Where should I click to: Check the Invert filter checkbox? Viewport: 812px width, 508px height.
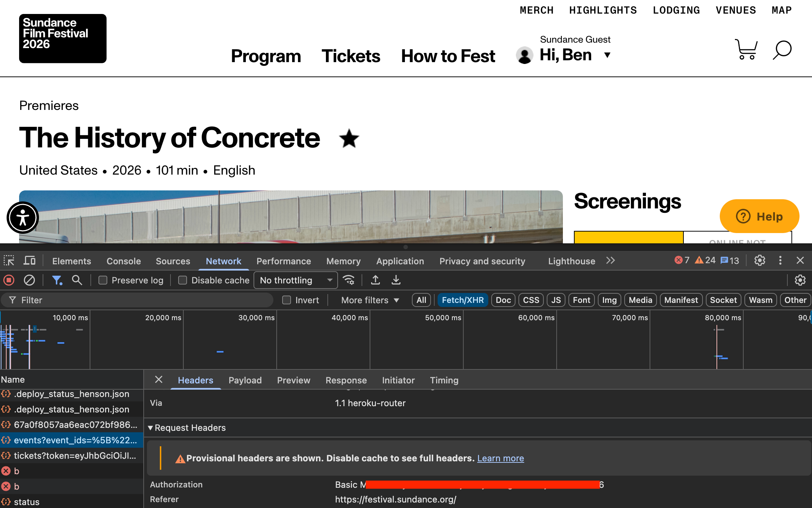(287, 300)
